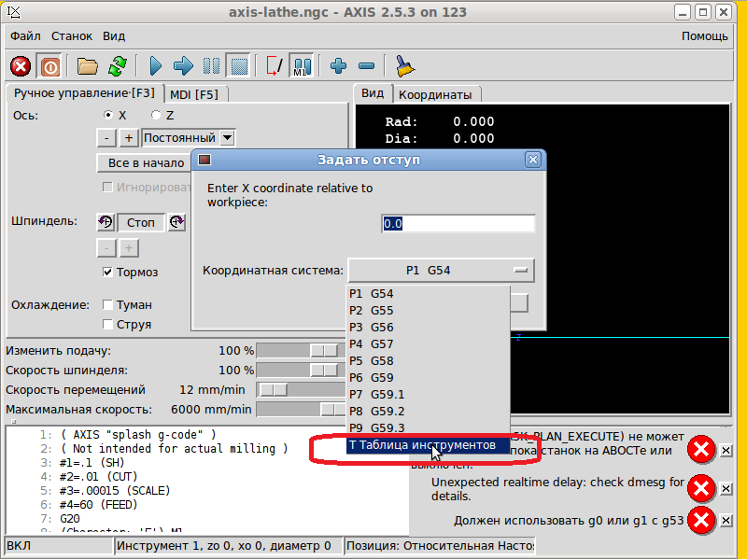Dismiss the ABOCTe error notification

click(726, 450)
